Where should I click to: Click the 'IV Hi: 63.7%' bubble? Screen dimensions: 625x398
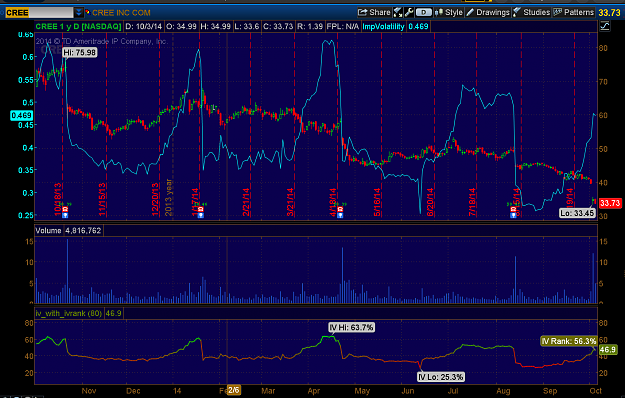click(x=351, y=327)
